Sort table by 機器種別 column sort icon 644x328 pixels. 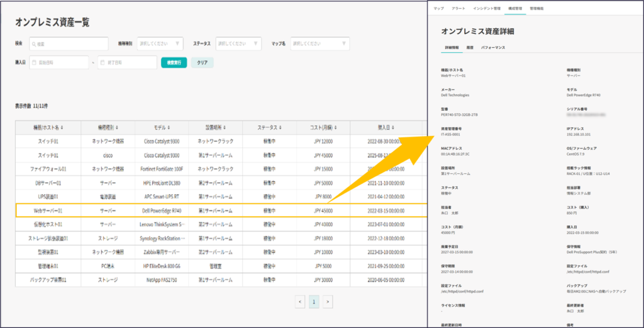click(117, 127)
